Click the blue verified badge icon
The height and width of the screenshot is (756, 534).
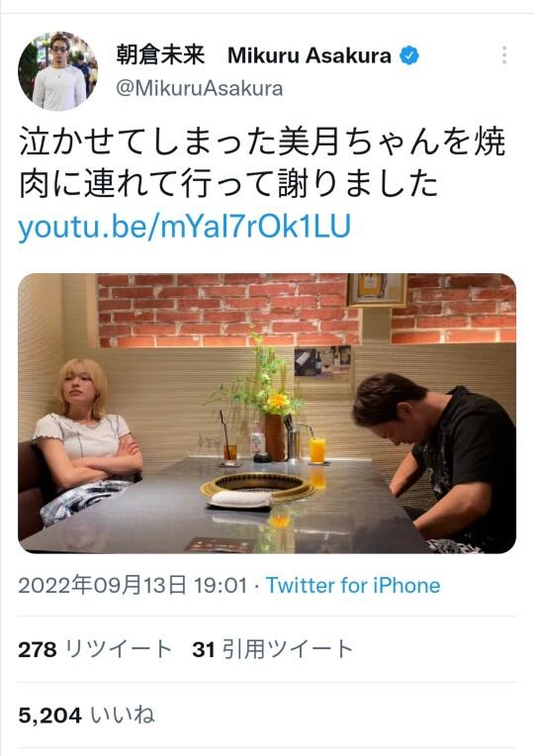(x=409, y=55)
